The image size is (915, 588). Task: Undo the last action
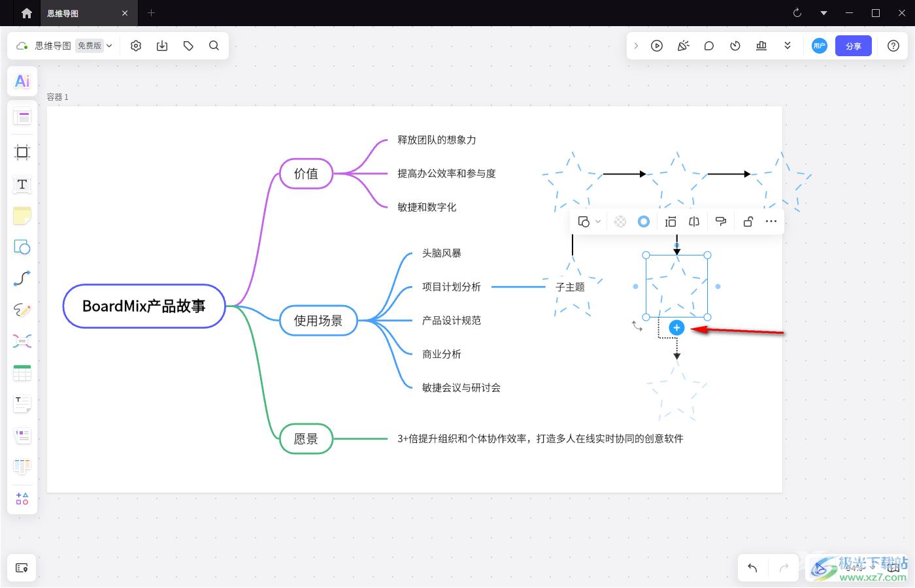752,568
